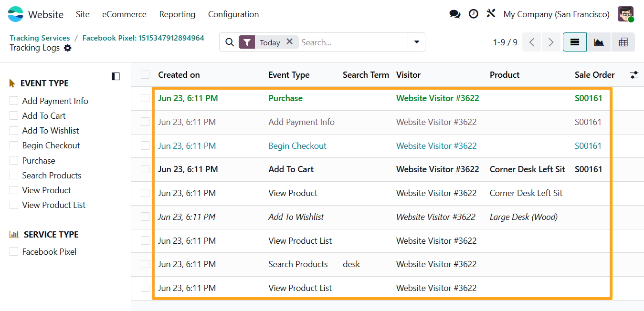Click the funnel filter icon
This screenshot has width=644, height=311.
pos(246,42)
